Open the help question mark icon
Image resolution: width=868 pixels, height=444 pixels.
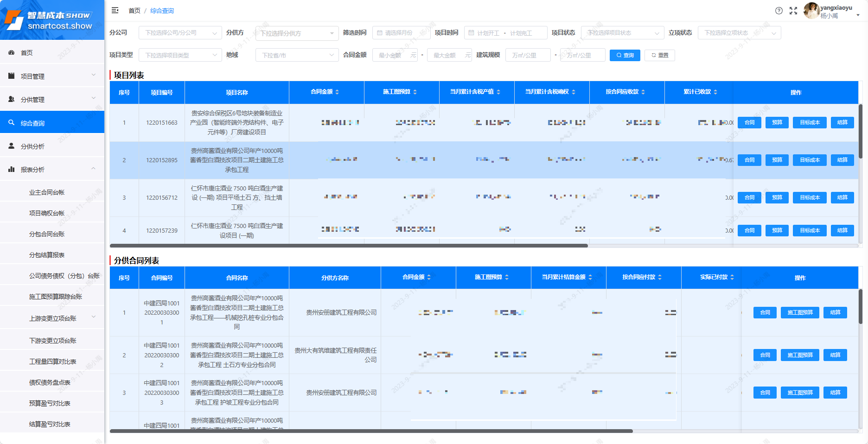coord(779,10)
